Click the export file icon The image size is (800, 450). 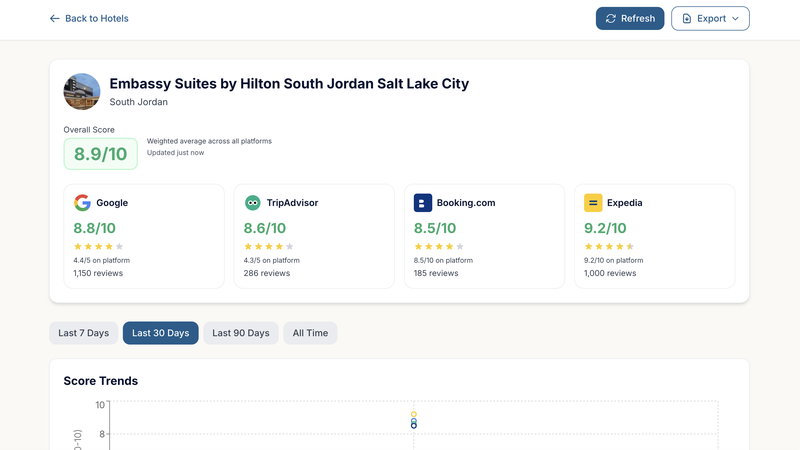[687, 18]
